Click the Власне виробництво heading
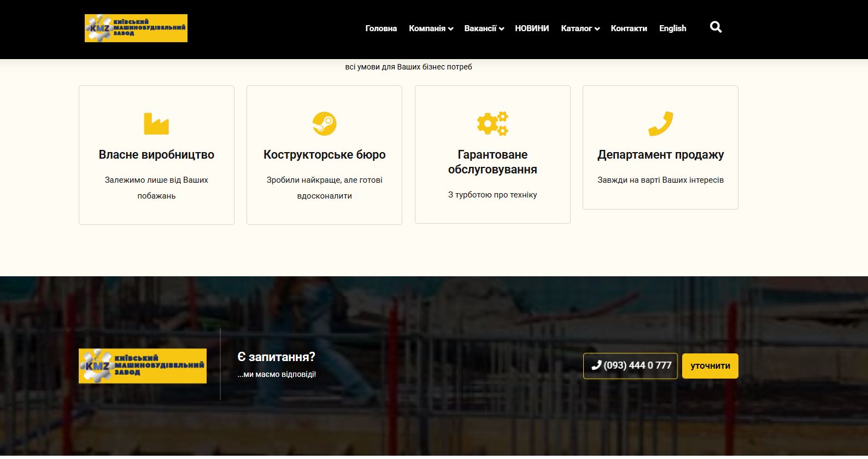 pyautogui.click(x=156, y=155)
